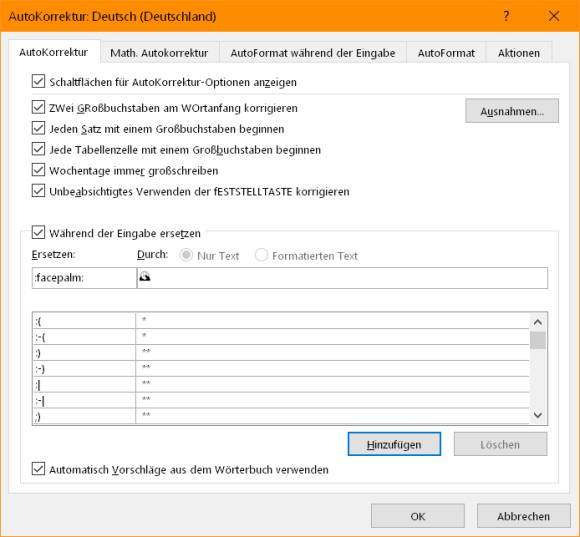The width and height of the screenshot is (580, 537).
Task: Open the Aktionen tab
Action: pyautogui.click(x=519, y=53)
